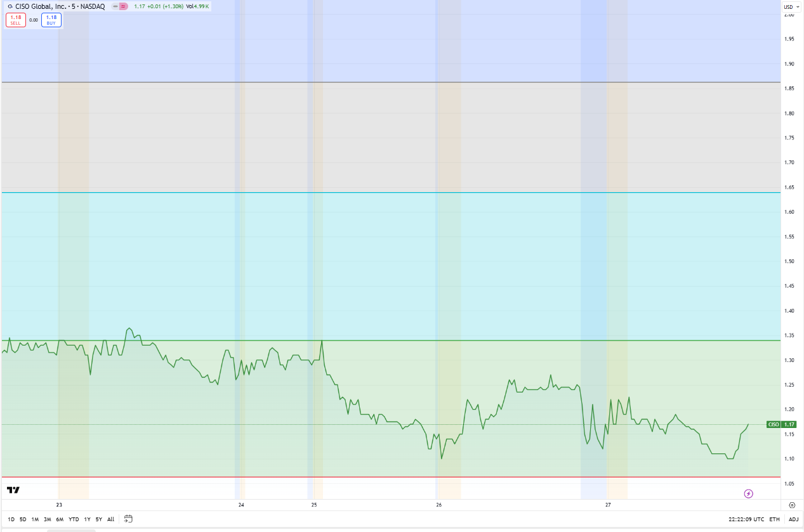Select the 5Y time range
The width and height of the screenshot is (804, 532).
pyautogui.click(x=98, y=519)
